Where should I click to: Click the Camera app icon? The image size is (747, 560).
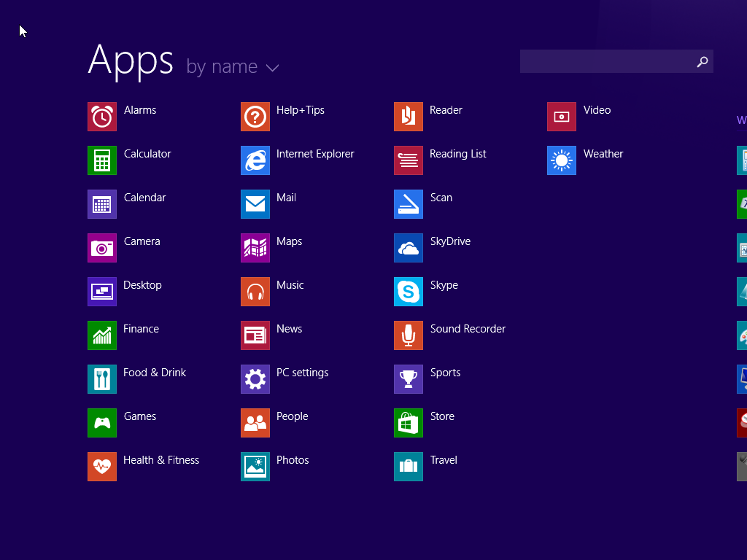click(x=102, y=248)
